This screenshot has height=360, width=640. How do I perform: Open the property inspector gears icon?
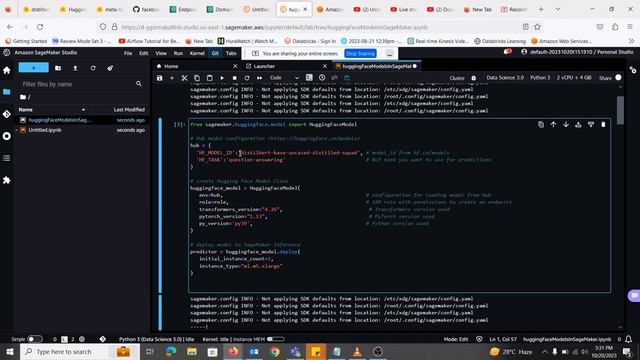(x=633, y=70)
